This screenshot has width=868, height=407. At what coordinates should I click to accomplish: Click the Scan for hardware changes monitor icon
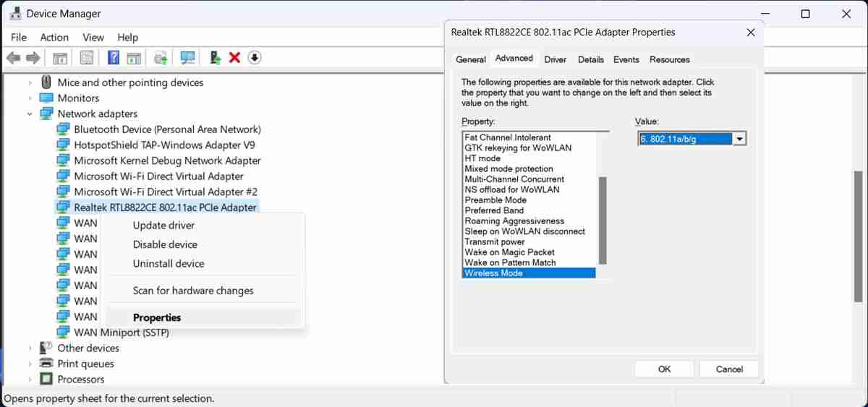[x=188, y=58]
